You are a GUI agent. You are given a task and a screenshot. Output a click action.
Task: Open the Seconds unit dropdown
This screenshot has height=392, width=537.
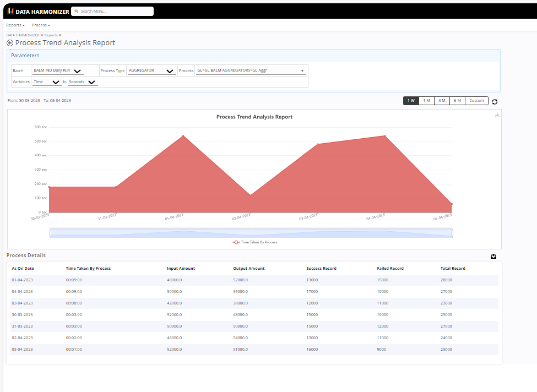(x=82, y=82)
